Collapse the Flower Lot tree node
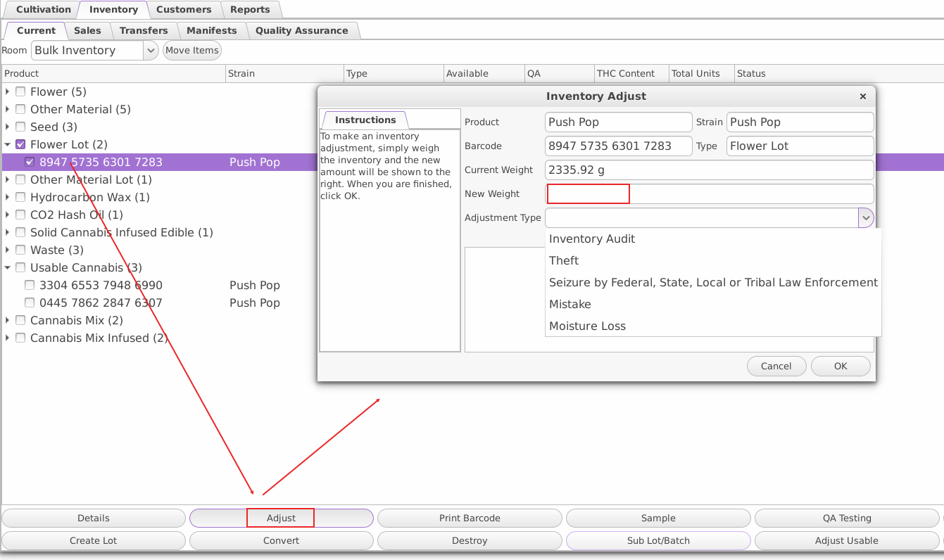This screenshot has width=944, height=560. pos(7,144)
